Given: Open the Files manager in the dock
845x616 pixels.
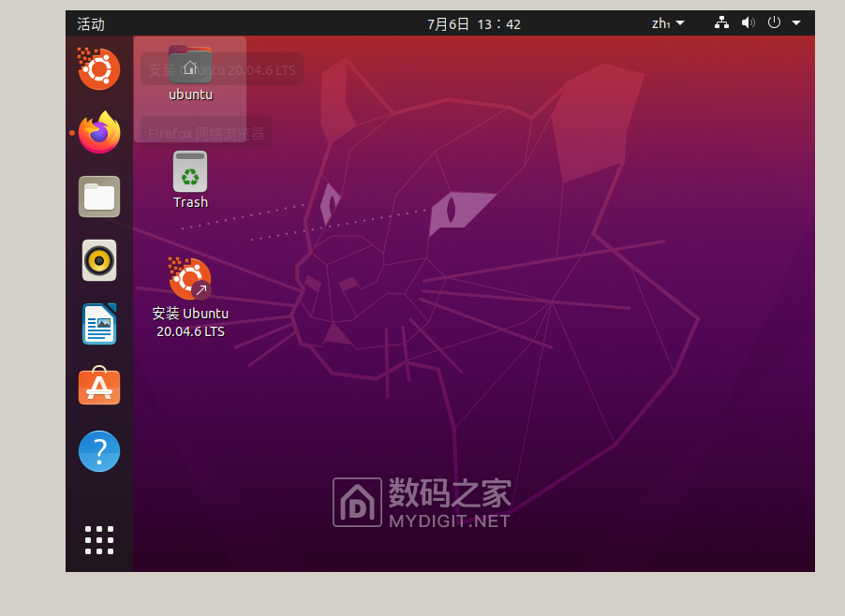Looking at the screenshot, I should [x=99, y=197].
